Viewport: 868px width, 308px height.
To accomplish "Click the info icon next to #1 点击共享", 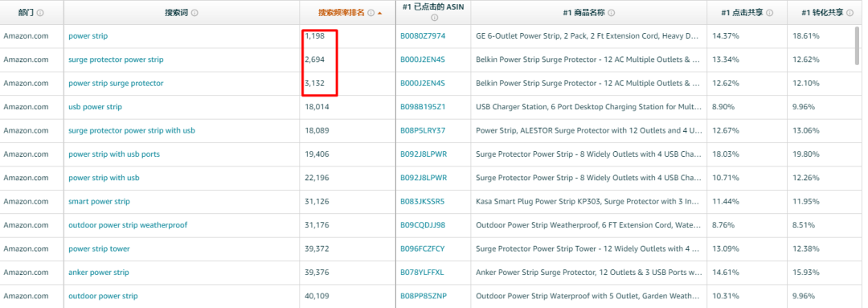I will 769,12.
